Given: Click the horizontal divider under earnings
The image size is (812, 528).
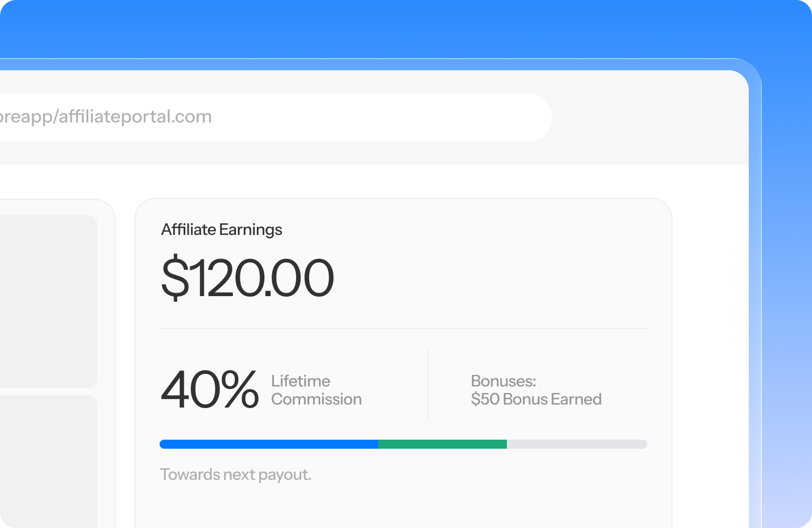Looking at the screenshot, I should [x=403, y=328].
